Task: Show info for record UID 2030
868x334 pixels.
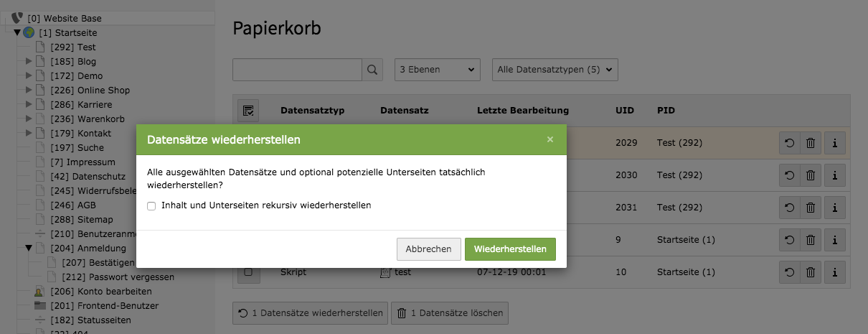Action: click(x=835, y=175)
